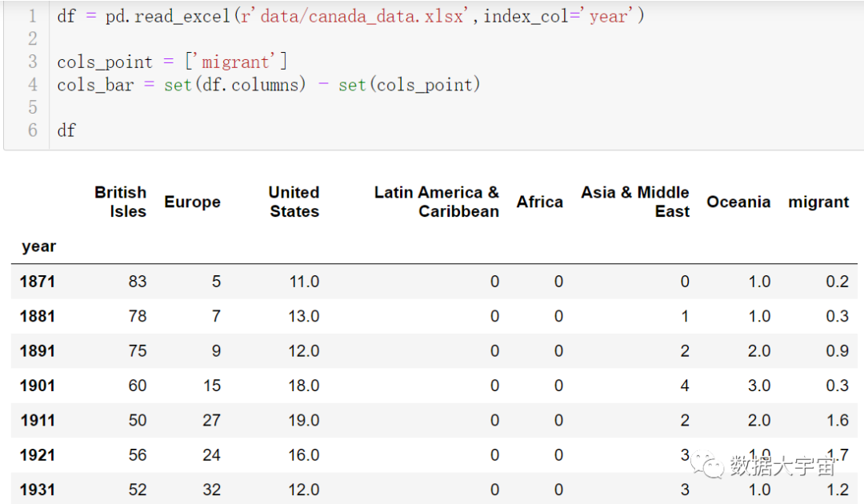The height and width of the screenshot is (504, 864).
Task: Click the WeChat logo in the watermark
Action: (709, 466)
